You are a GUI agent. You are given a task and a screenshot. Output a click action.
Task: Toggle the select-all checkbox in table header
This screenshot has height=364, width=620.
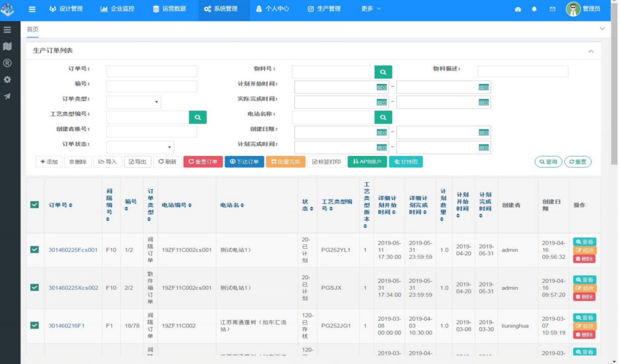click(x=35, y=205)
